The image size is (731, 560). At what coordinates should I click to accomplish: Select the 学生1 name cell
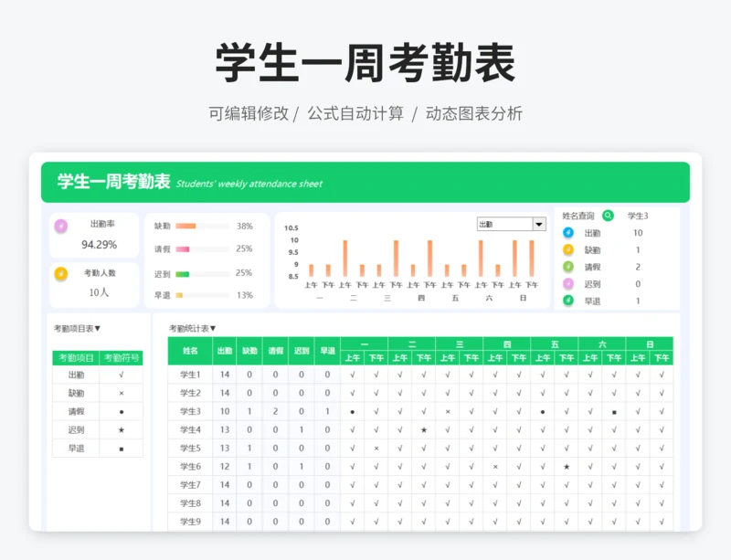pyautogui.click(x=190, y=375)
